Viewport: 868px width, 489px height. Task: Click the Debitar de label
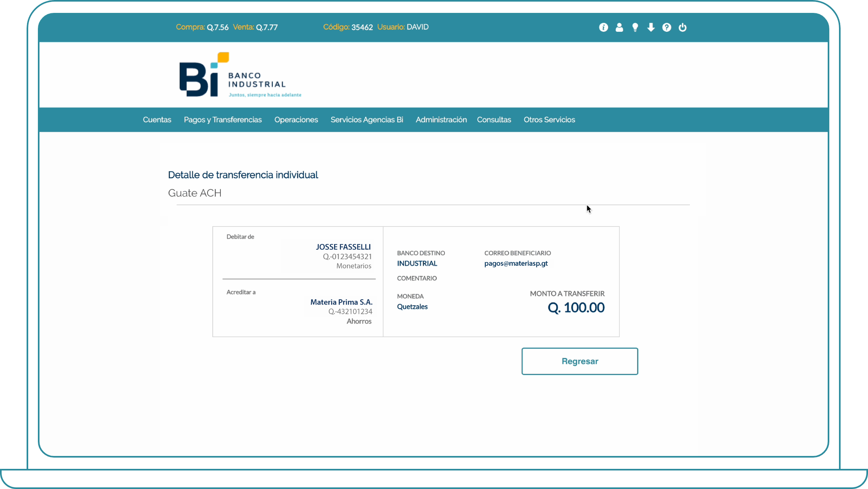click(240, 237)
